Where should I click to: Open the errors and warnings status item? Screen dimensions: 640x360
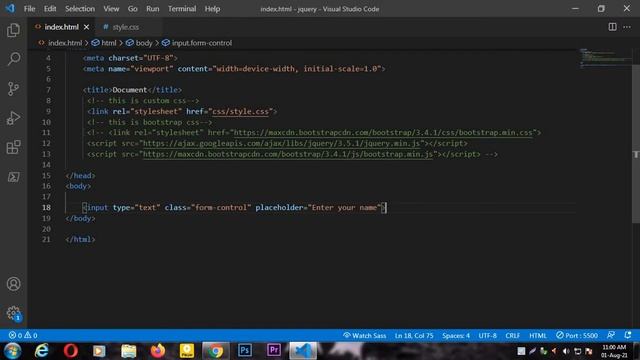point(23,335)
